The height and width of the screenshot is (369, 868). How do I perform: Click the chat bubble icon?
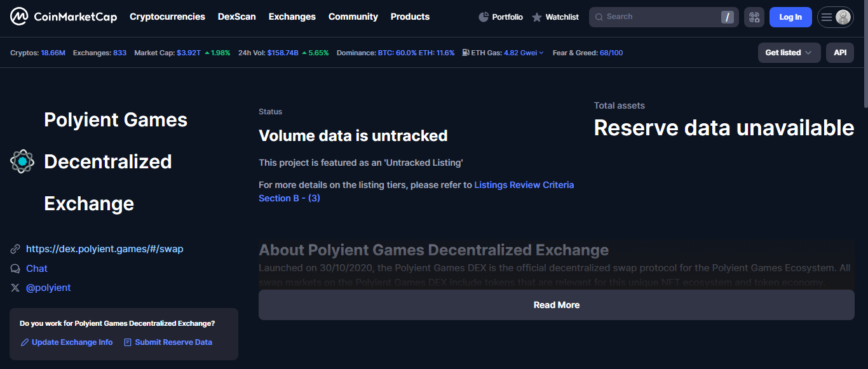15,269
